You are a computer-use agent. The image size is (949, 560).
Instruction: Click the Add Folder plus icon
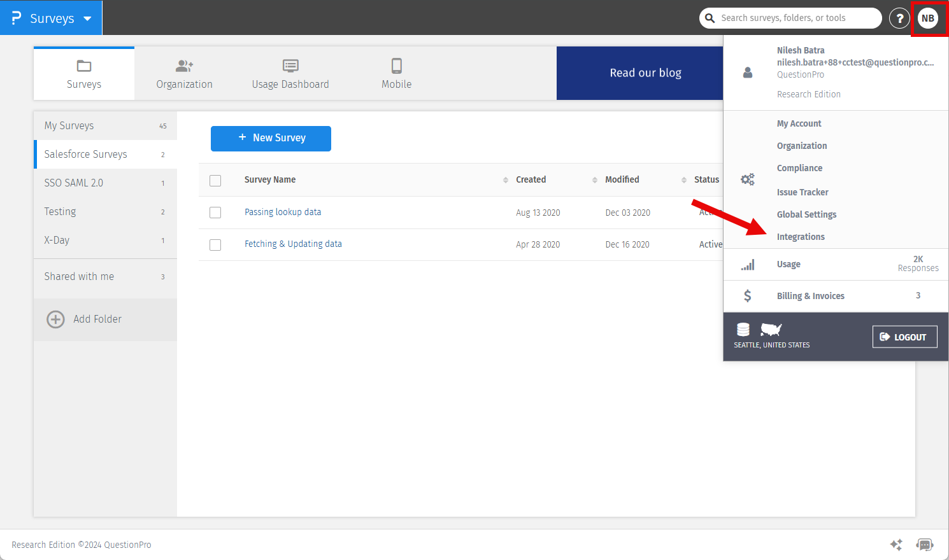point(55,319)
